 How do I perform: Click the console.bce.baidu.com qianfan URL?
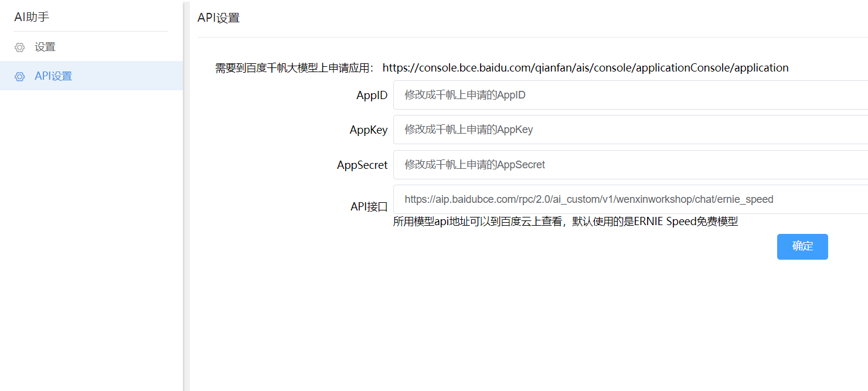585,68
